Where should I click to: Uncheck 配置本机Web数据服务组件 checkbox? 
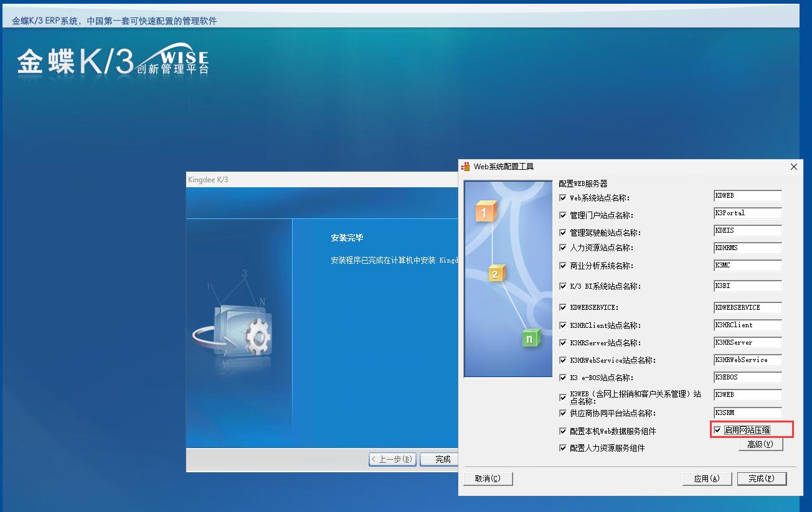coord(563,431)
